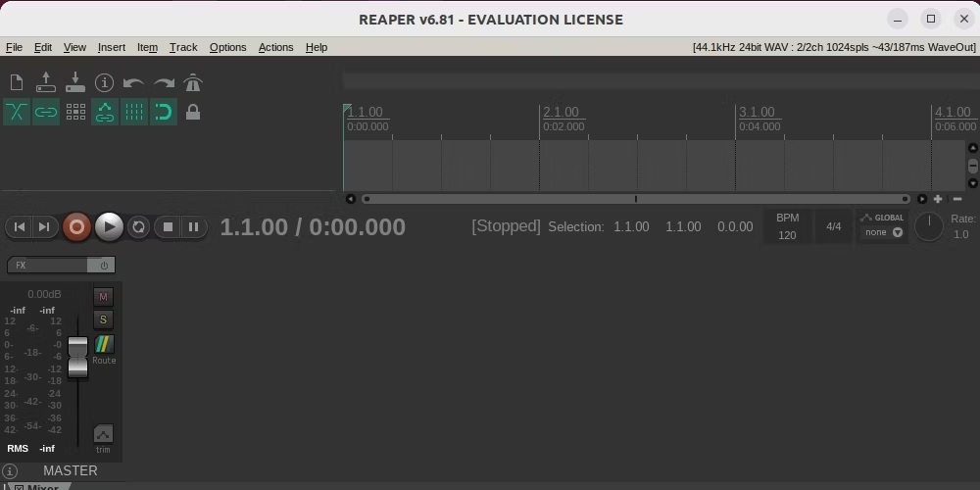Image resolution: width=980 pixels, height=490 pixels.
Task: Click horizontal scrollbar left arrow
Action: [351, 199]
